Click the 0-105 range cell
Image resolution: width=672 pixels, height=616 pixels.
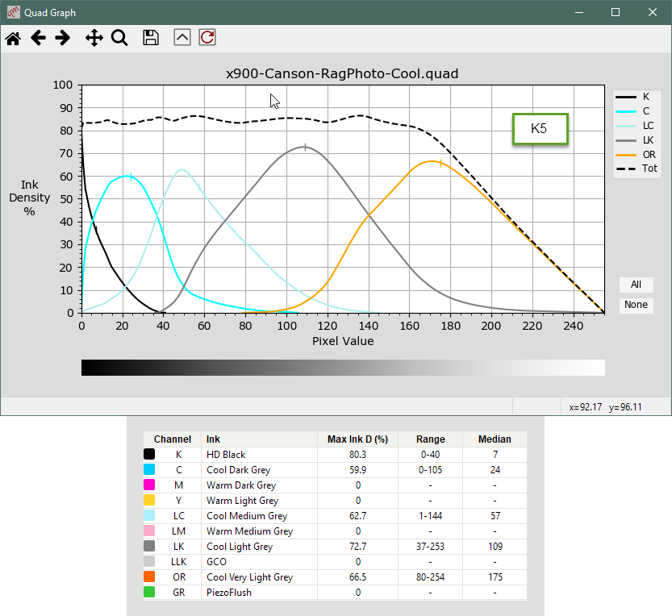(x=430, y=470)
